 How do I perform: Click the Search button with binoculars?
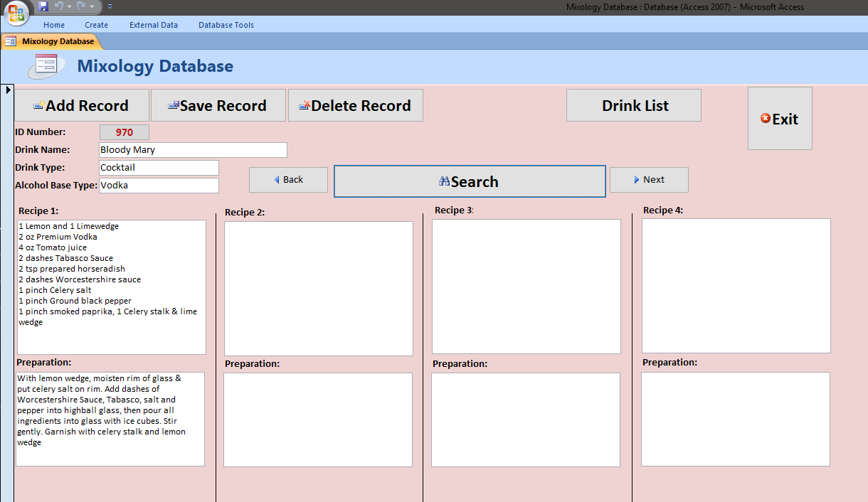(470, 181)
